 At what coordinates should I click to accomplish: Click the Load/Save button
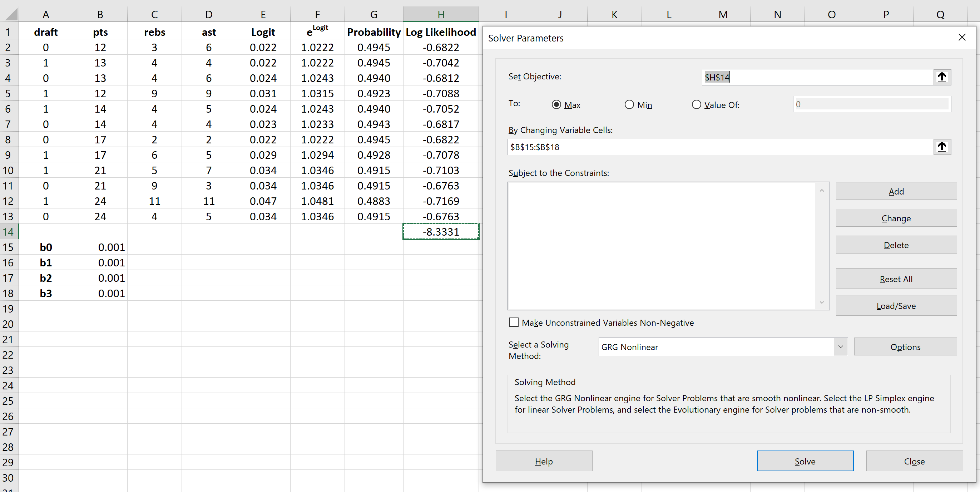point(896,306)
